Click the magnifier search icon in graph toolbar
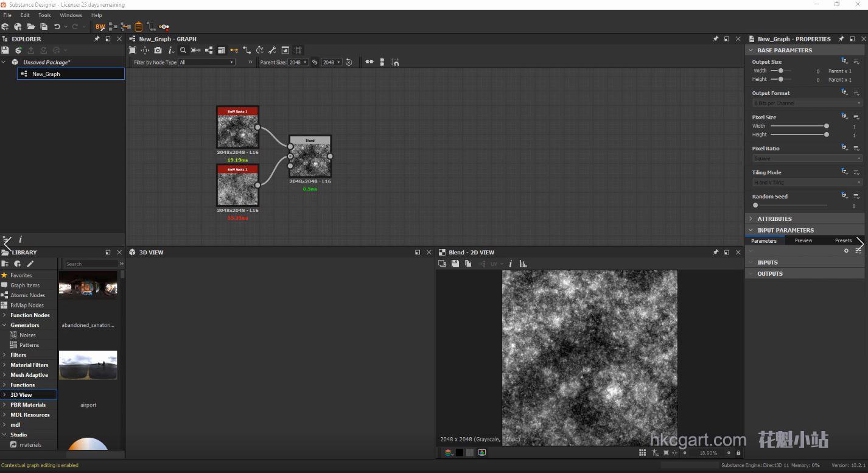Screen dimensions: 868x473 click(183, 50)
